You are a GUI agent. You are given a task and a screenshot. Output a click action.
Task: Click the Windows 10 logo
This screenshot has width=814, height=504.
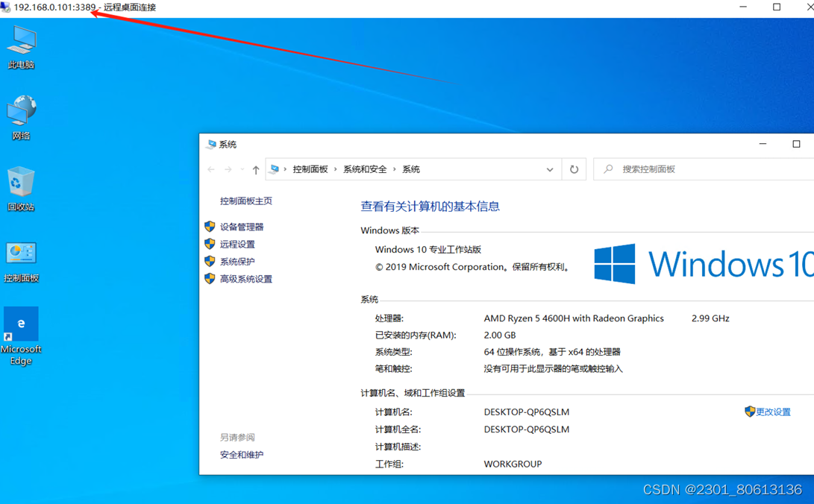click(x=704, y=264)
